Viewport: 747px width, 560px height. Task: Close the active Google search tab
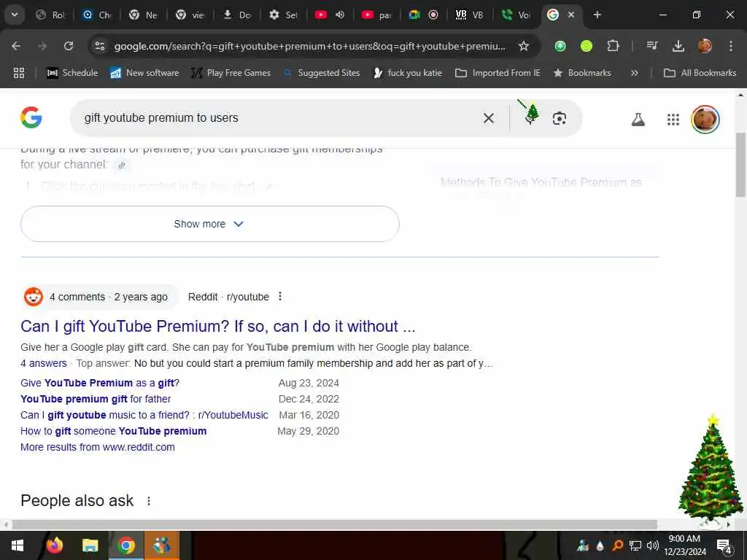[x=571, y=15]
